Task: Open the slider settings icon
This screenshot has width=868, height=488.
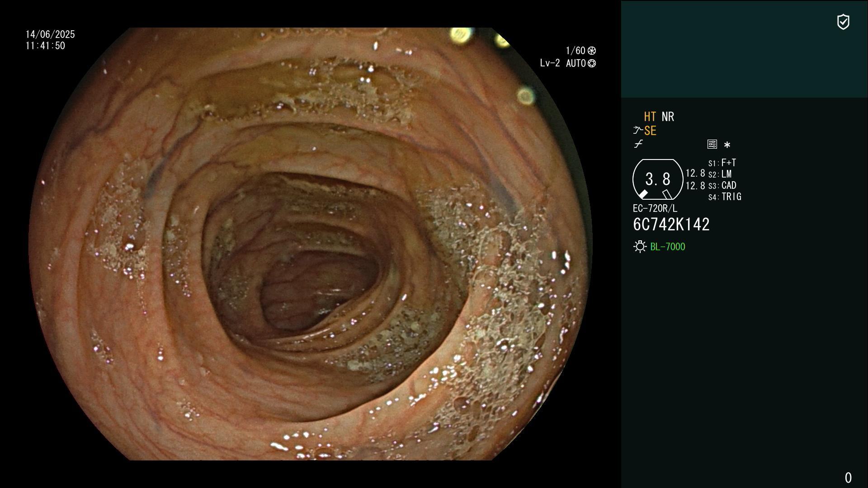Action: (712, 144)
